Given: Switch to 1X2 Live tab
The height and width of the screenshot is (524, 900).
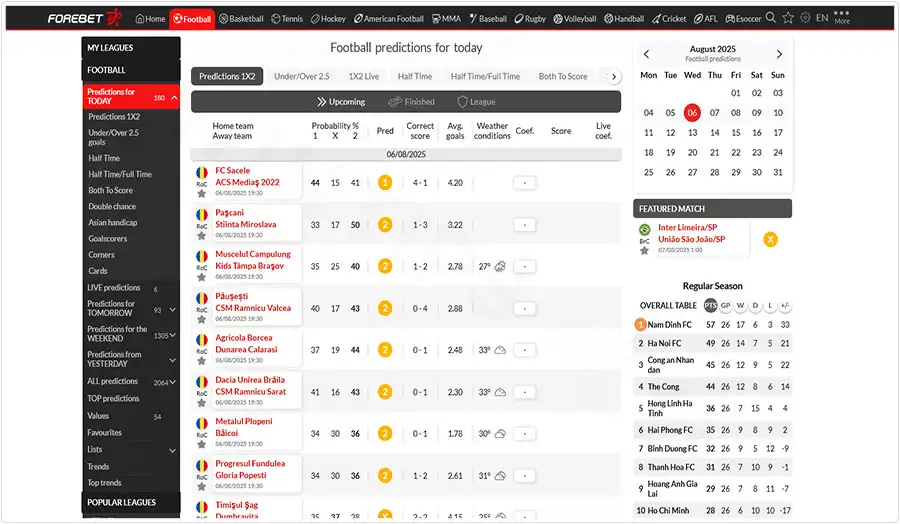Looking at the screenshot, I should coord(364,76).
